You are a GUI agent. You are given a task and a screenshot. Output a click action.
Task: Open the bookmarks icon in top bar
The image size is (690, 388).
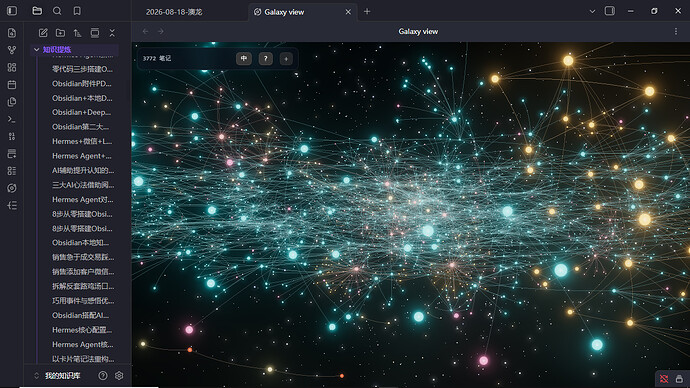77,11
